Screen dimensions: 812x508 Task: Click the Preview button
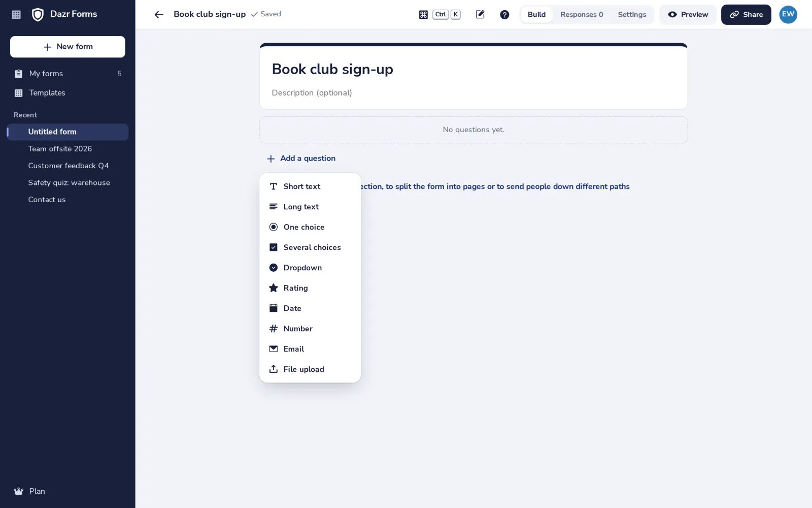tap(688, 15)
